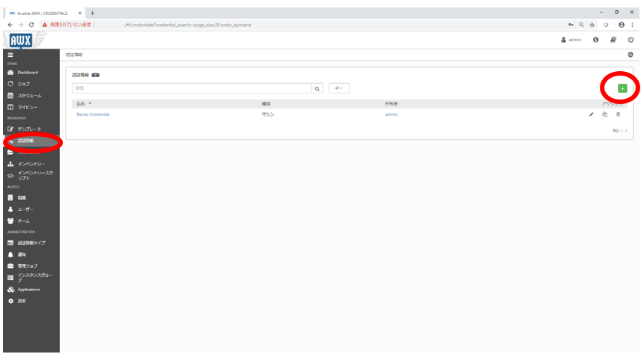Image resolution: width=644 pixels, height=354 pixels.
Task: Click into the credentials search field
Action: 191,88
